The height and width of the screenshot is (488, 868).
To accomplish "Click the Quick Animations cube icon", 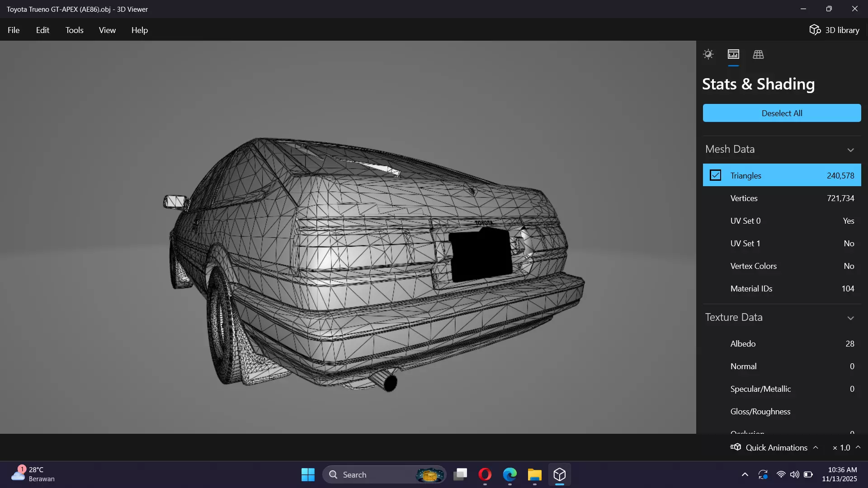I will click(736, 447).
